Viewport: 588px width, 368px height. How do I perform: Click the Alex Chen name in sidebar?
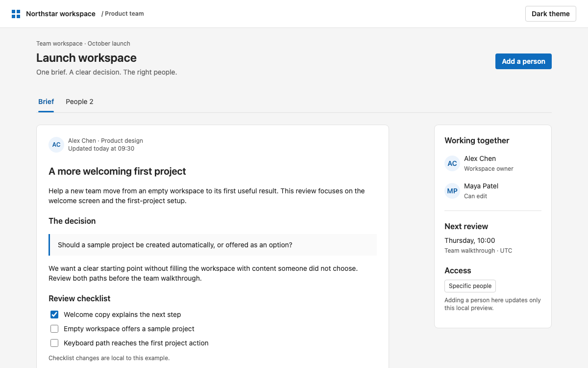[x=480, y=158]
